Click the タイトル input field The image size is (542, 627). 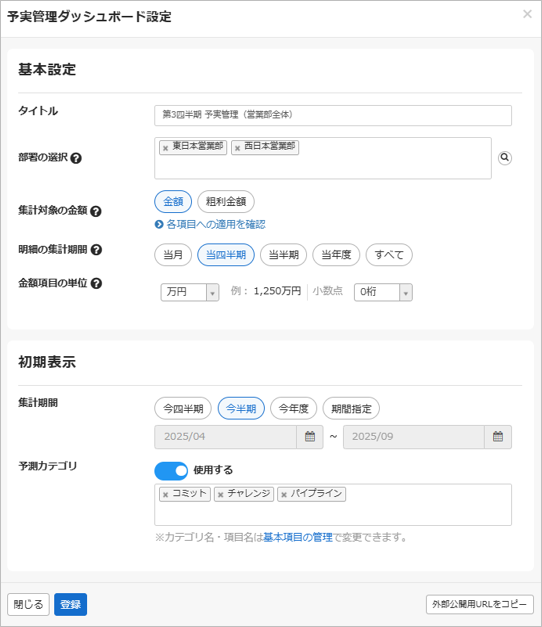tap(333, 115)
